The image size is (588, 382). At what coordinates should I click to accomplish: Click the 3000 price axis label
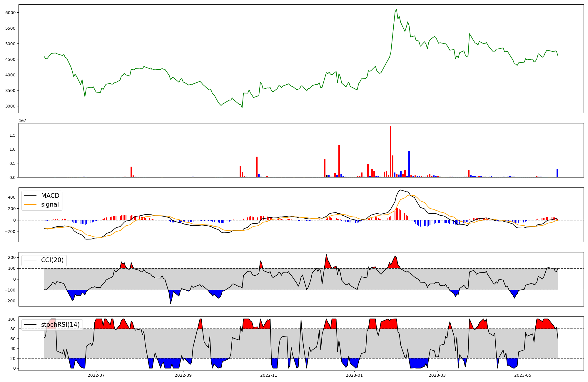(x=10, y=106)
